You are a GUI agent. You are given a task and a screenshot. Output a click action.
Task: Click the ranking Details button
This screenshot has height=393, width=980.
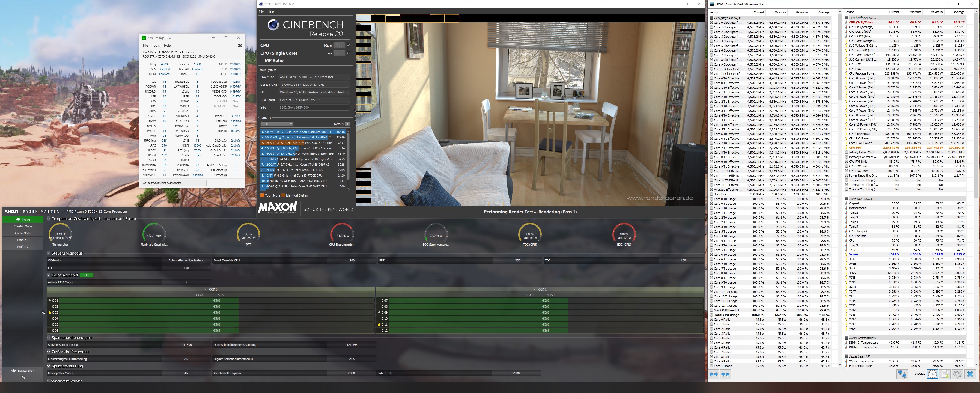point(347,124)
